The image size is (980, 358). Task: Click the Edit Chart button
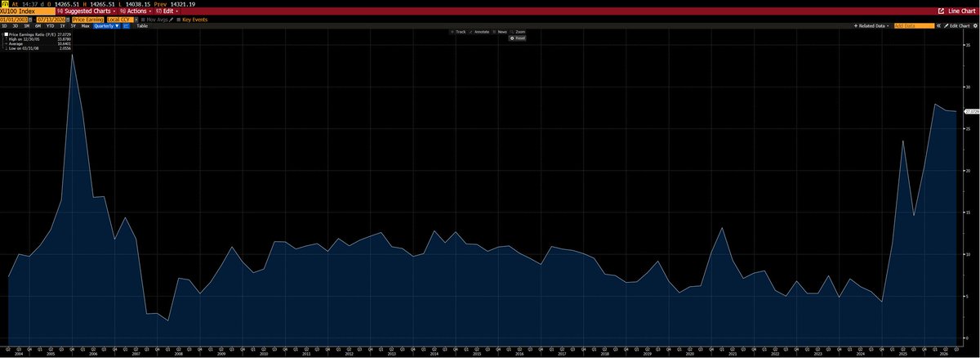pyautogui.click(x=957, y=26)
